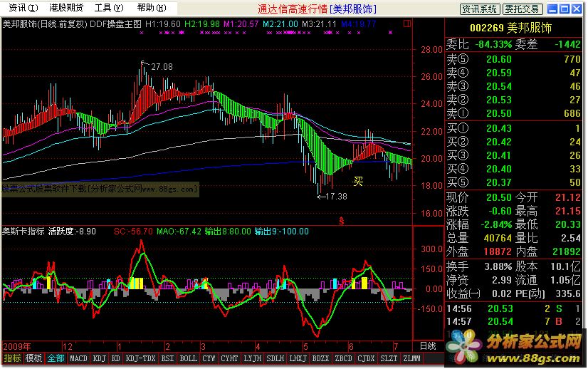
Task: Switch to the RSI indicator
Action: click(x=167, y=358)
